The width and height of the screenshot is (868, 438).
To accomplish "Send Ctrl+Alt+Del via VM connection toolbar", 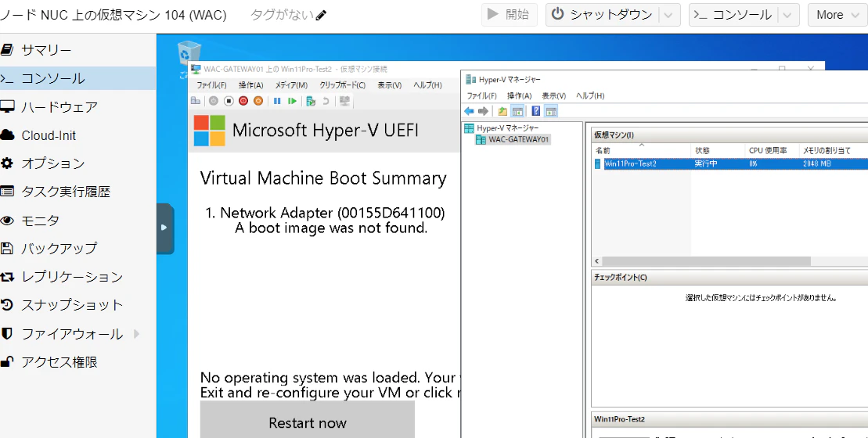I will [195, 101].
